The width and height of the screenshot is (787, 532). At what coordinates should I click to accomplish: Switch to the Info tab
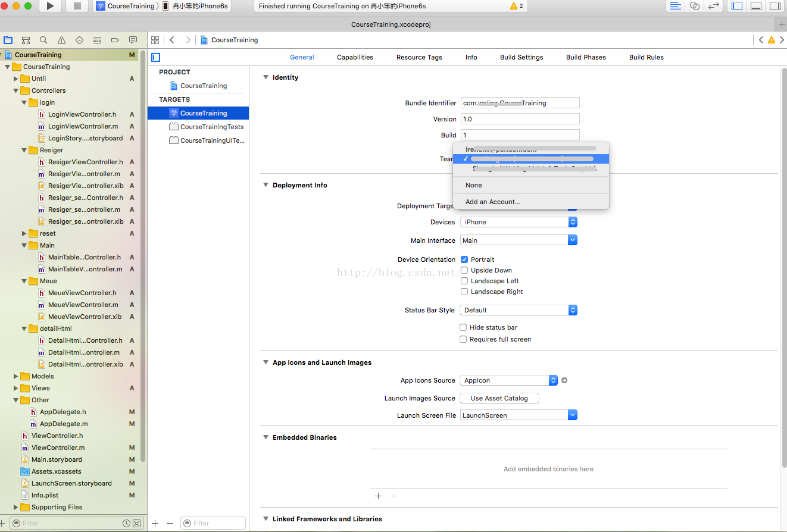coord(471,57)
